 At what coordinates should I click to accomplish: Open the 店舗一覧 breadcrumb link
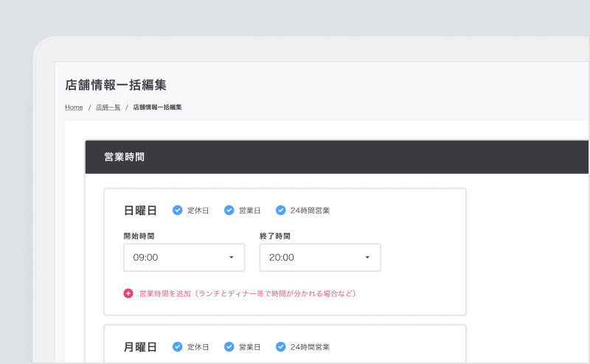pyautogui.click(x=108, y=107)
